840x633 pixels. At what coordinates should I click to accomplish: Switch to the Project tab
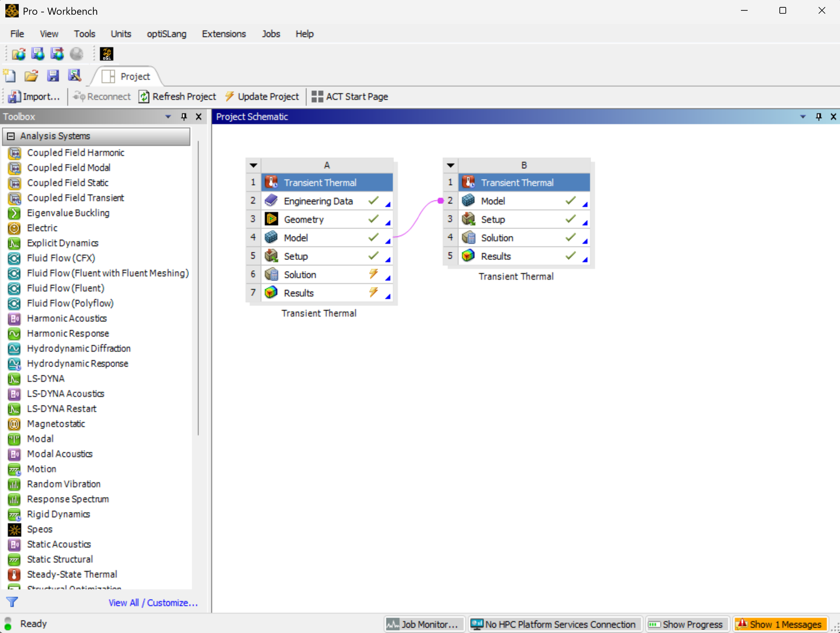point(134,77)
